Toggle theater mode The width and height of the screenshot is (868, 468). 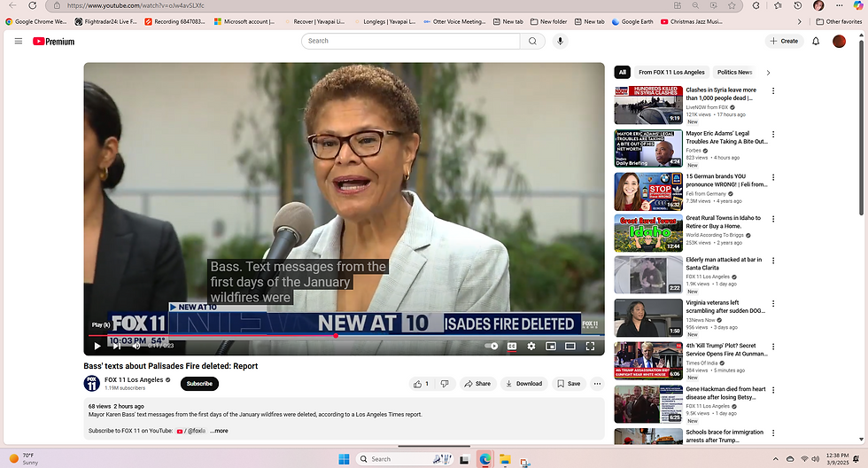click(x=570, y=347)
